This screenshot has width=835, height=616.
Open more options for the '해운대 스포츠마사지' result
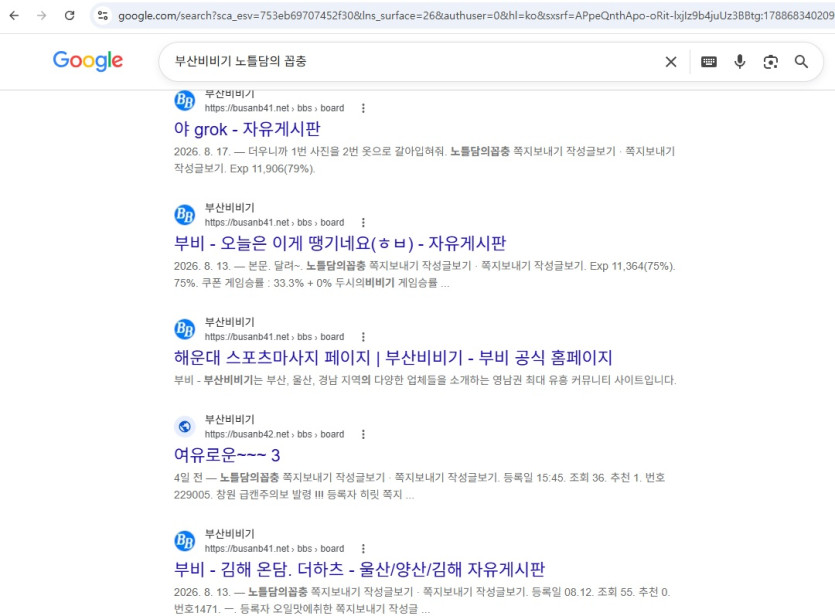pos(363,337)
